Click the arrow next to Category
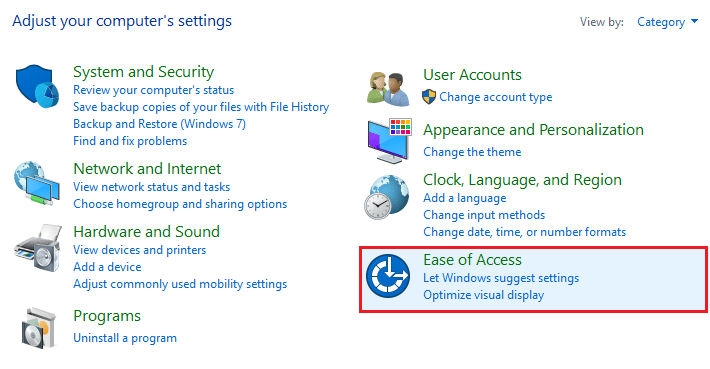The image size is (710, 369). pyautogui.click(x=694, y=21)
